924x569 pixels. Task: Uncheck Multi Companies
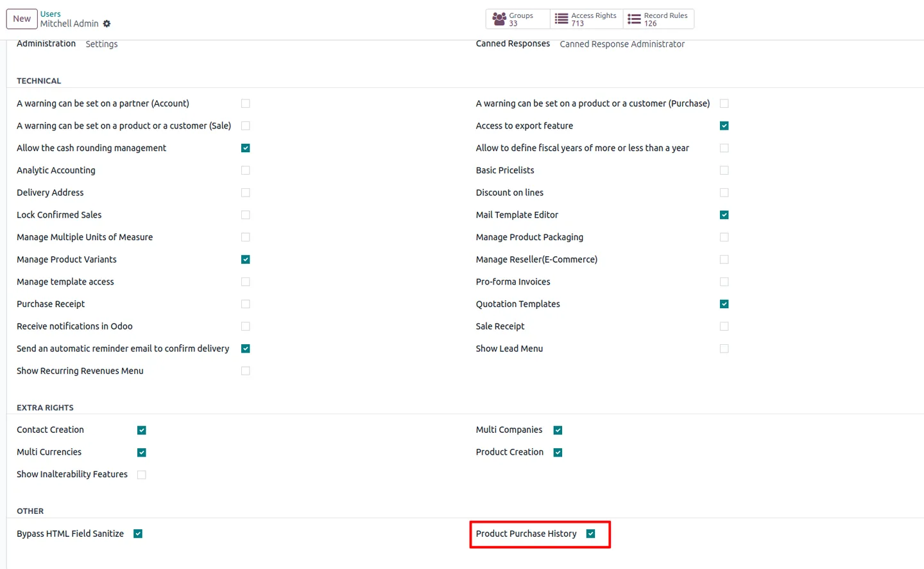(x=558, y=430)
